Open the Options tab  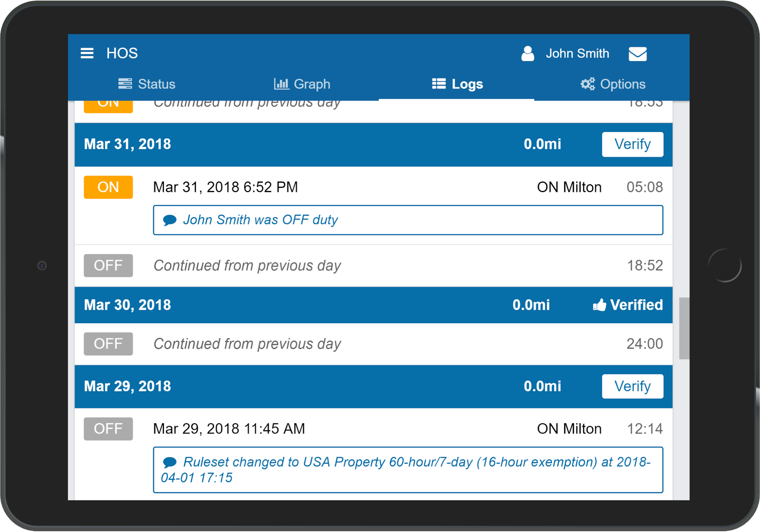613,84
